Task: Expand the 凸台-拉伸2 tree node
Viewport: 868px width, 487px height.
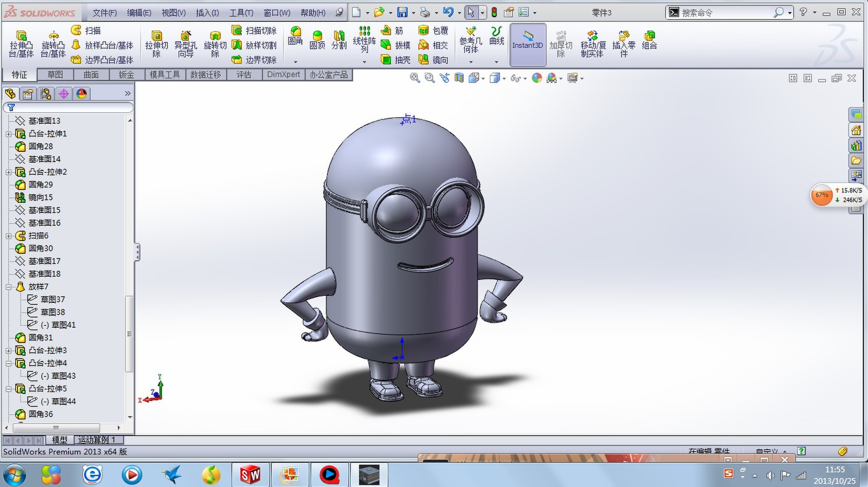Action: click(x=9, y=172)
